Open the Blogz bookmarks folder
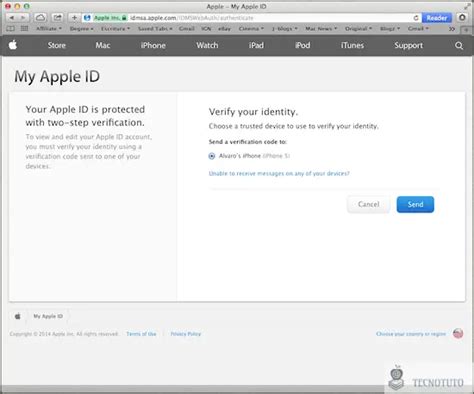 [x=390, y=29]
